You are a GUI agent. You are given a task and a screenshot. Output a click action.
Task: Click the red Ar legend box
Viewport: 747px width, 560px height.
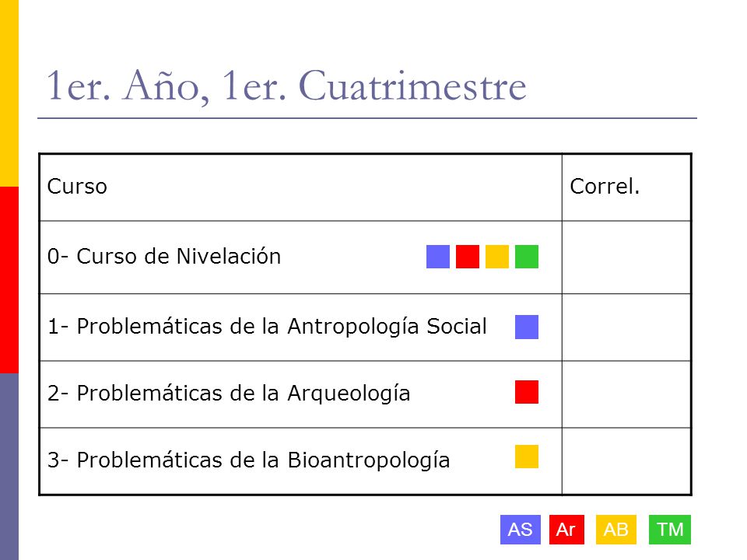point(566,529)
